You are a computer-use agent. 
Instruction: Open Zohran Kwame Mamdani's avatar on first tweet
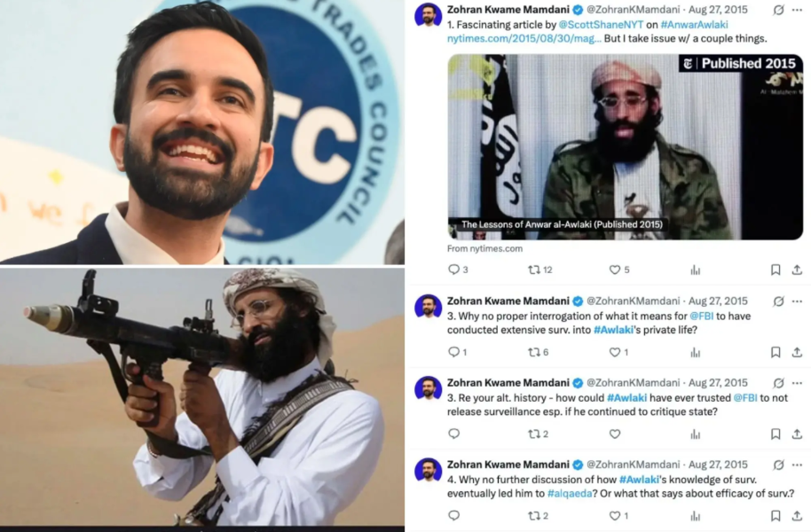429,15
